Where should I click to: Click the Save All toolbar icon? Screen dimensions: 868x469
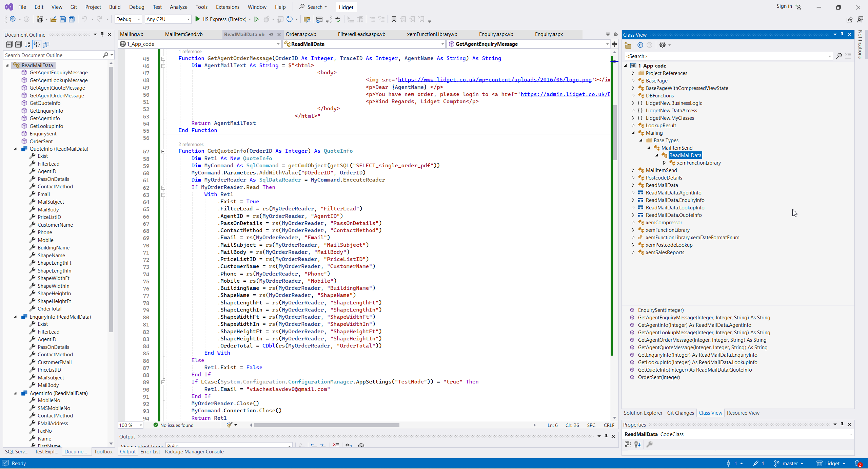pos(72,19)
